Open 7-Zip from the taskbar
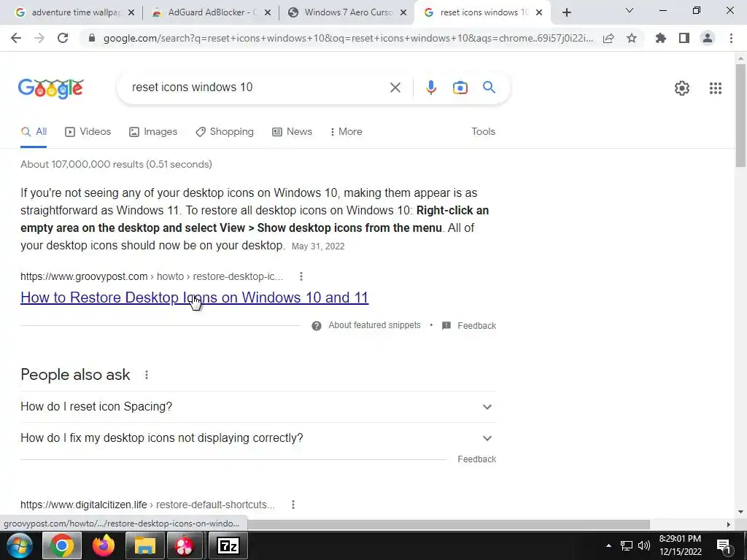747x560 pixels. point(228,545)
